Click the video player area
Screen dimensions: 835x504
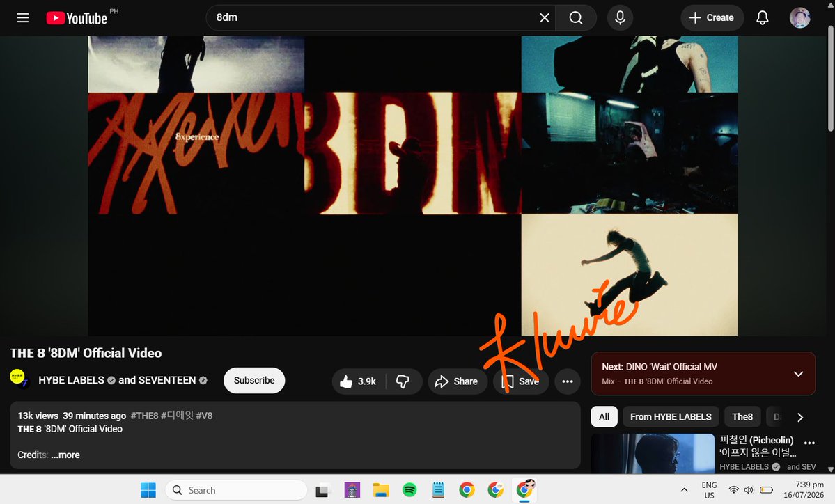click(x=413, y=186)
